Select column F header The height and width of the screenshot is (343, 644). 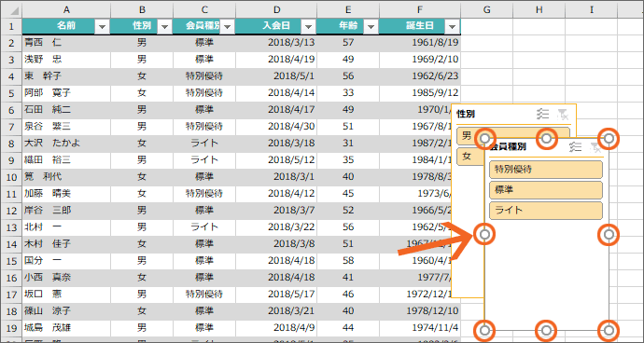click(x=420, y=10)
